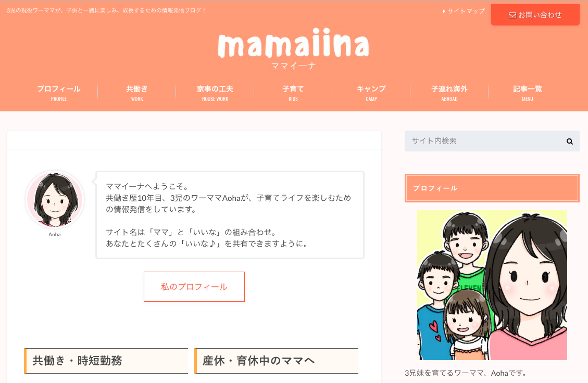Click the envelope icon in contact button
Screen dimensions: 588x383
coord(512,16)
